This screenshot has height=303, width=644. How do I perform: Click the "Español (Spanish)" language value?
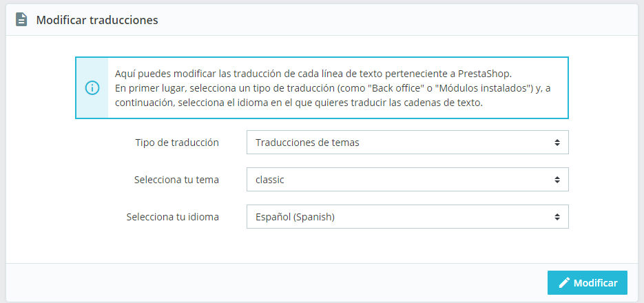(295, 217)
